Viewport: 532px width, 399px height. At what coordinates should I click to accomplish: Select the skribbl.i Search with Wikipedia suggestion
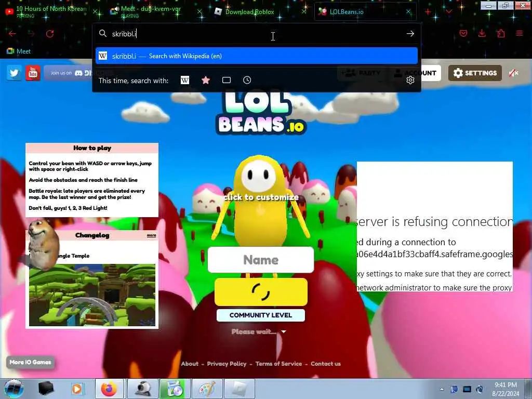click(x=257, y=56)
